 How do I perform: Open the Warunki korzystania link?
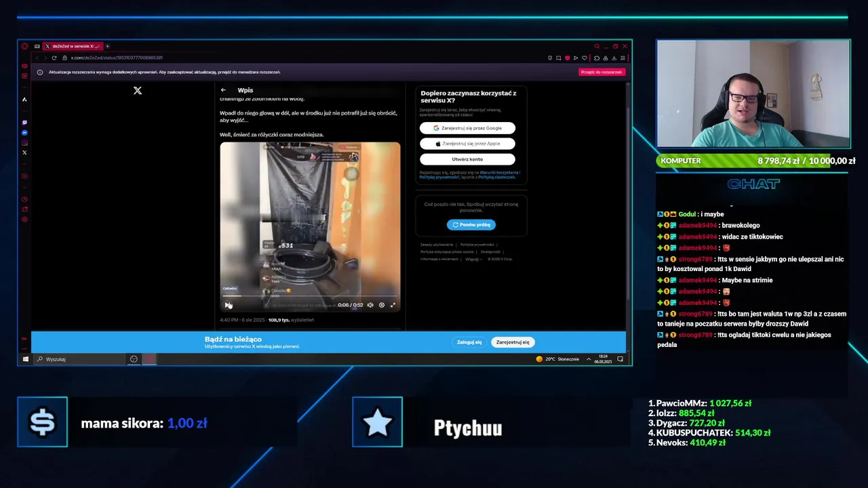click(500, 173)
